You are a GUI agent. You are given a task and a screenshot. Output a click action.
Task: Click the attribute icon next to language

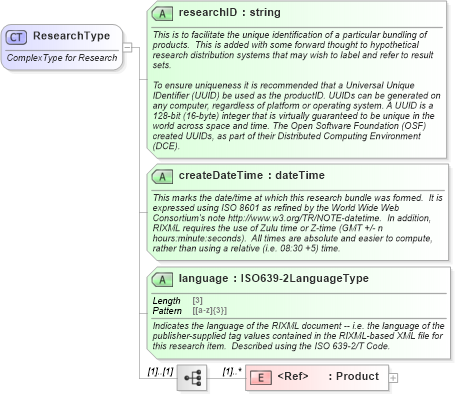pyautogui.click(x=162, y=280)
